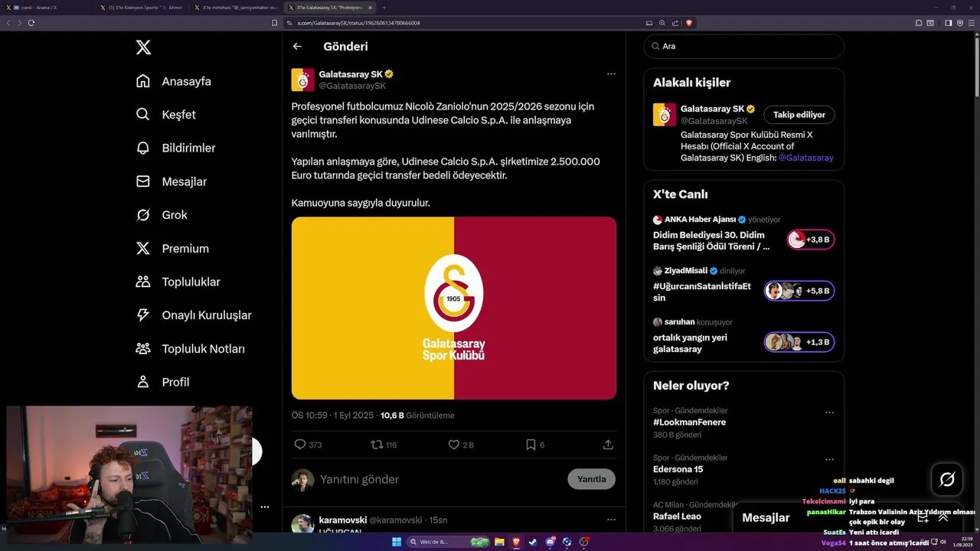
Task: Open the 10,6 B Görüntüleme view count
Action: click(417, 416)
